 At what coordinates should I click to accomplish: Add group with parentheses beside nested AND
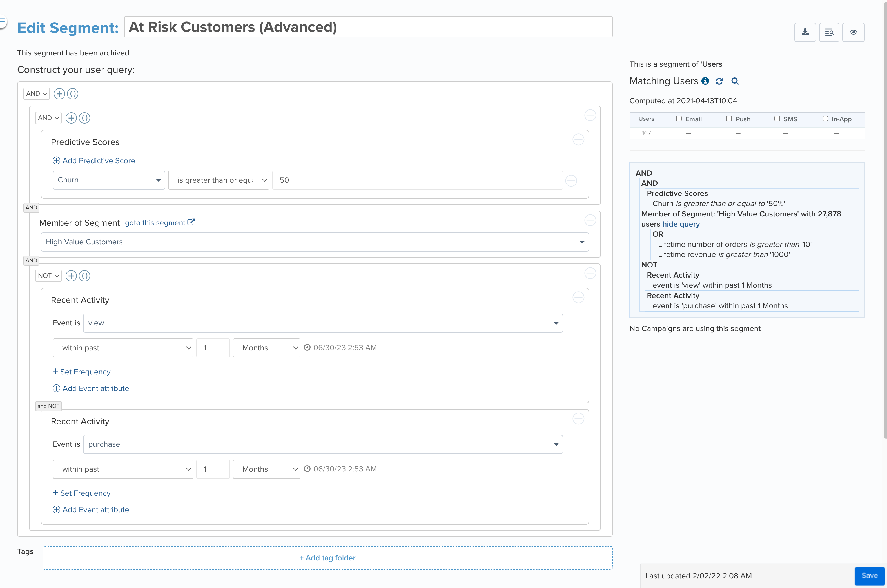(84, 118)
